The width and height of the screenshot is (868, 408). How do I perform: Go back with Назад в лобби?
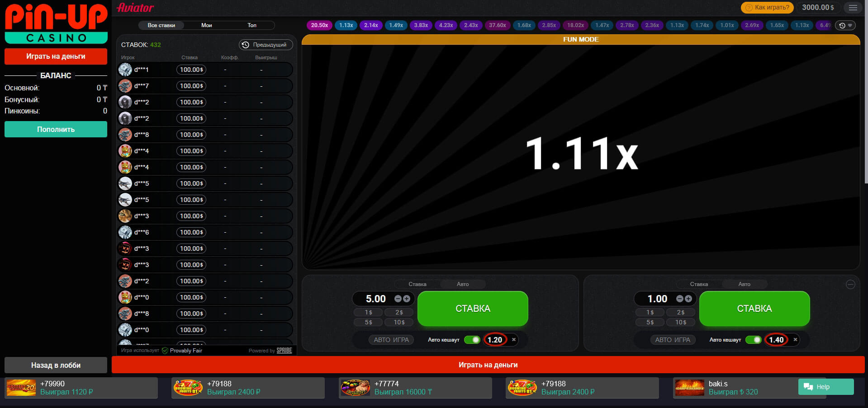[56, 365]
